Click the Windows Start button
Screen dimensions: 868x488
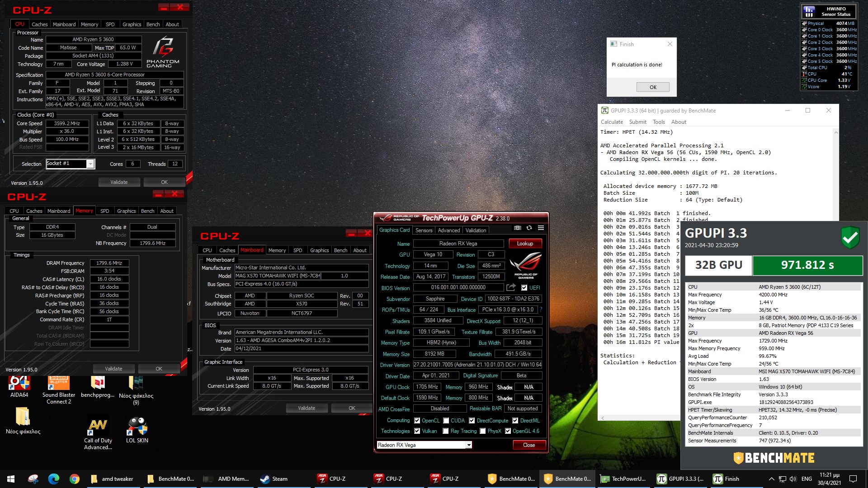coord(11,479)
